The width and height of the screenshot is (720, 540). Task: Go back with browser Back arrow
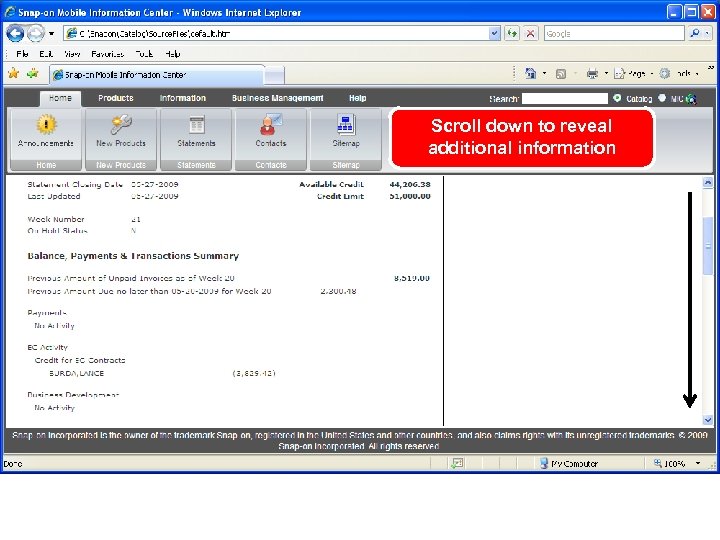point(15,33)
